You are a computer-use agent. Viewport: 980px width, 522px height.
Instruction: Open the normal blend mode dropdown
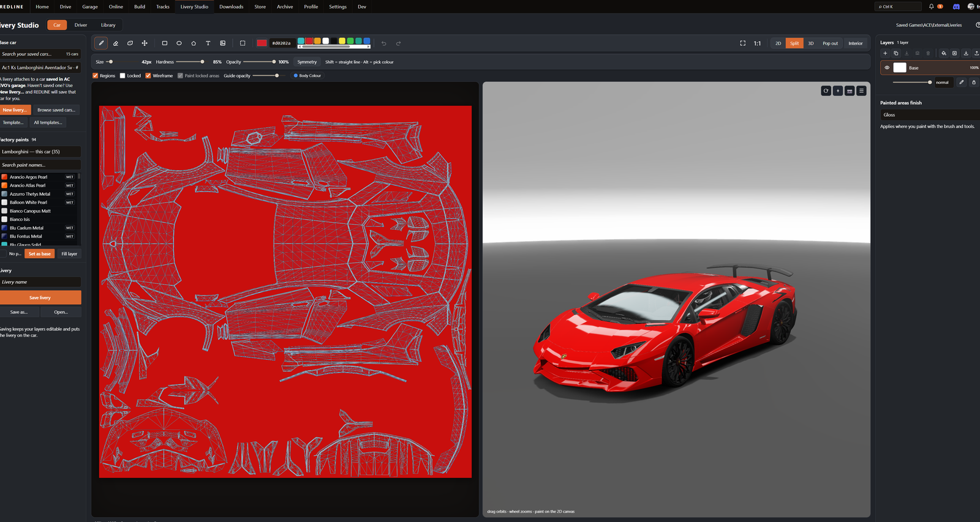[x=943, y=82]
